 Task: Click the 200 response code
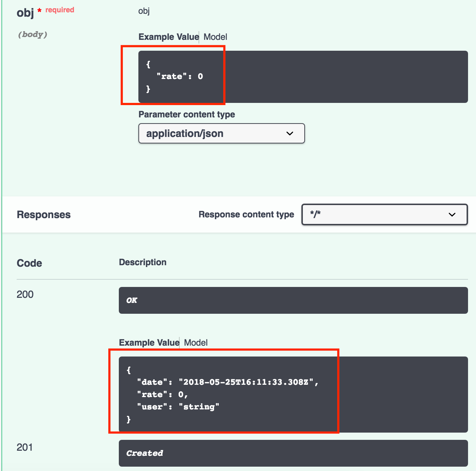[24, 294]
